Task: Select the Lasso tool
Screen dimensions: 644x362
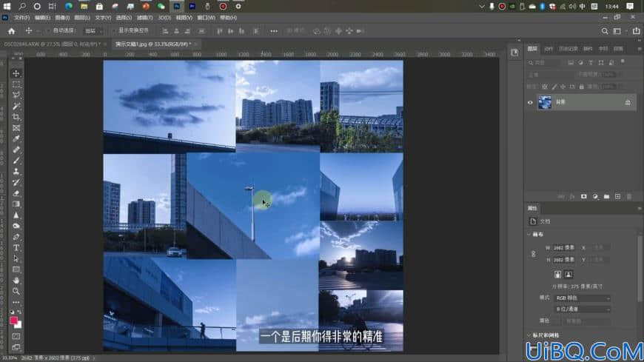Action: [16, 95]
